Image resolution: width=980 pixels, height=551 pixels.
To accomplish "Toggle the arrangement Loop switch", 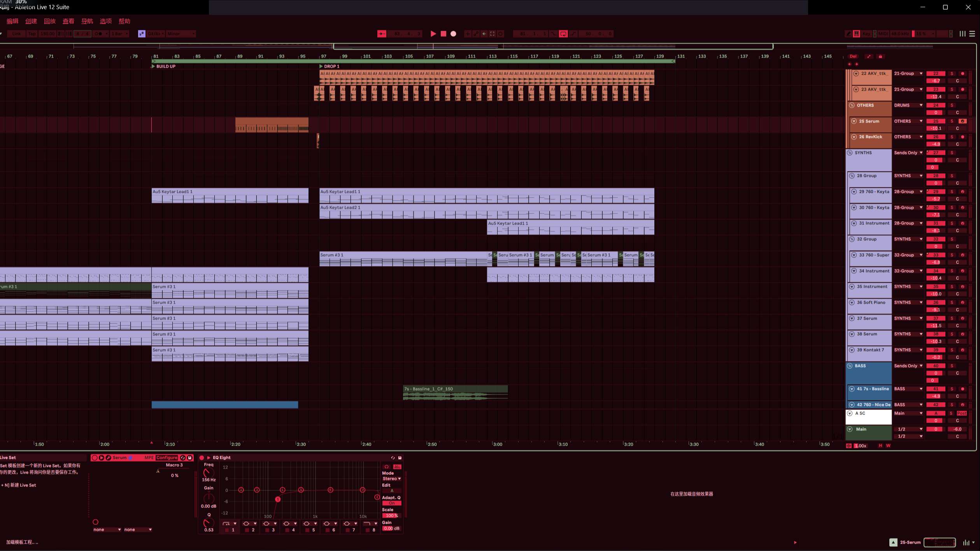I will [563, 34].
